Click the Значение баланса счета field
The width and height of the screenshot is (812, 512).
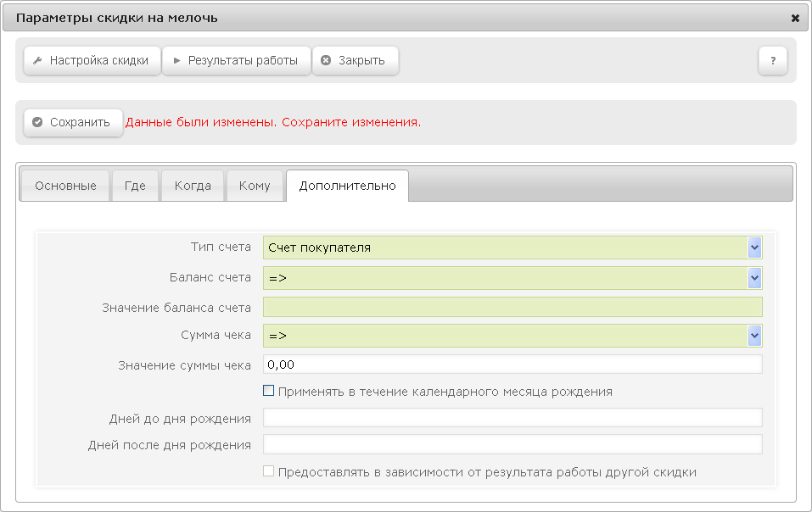pyautogui.click(x=512, y=307)
